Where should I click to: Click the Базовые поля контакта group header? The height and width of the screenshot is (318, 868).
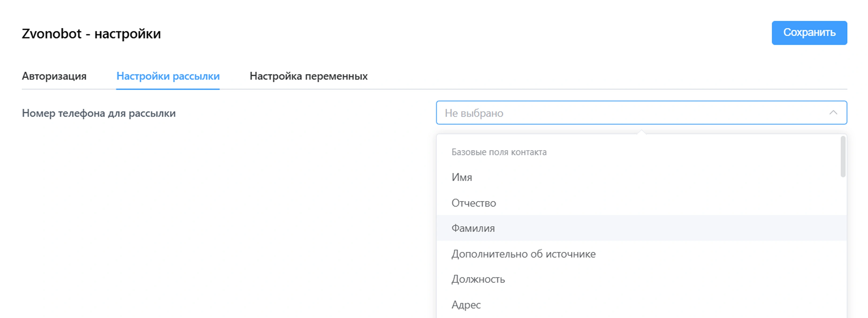pyautogui.click(x=499, y=152)
